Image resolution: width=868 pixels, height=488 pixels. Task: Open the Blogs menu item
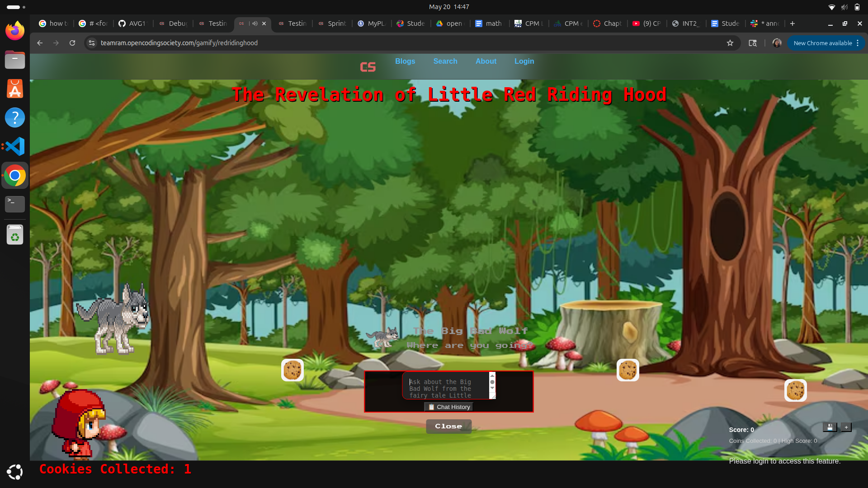tap(405, 61)
